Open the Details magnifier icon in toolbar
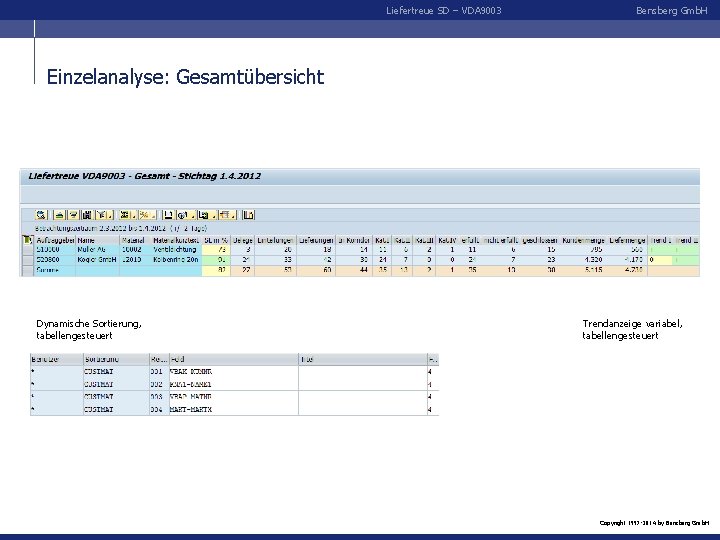This screenshot has height=540, width=720. pos(41,215)
